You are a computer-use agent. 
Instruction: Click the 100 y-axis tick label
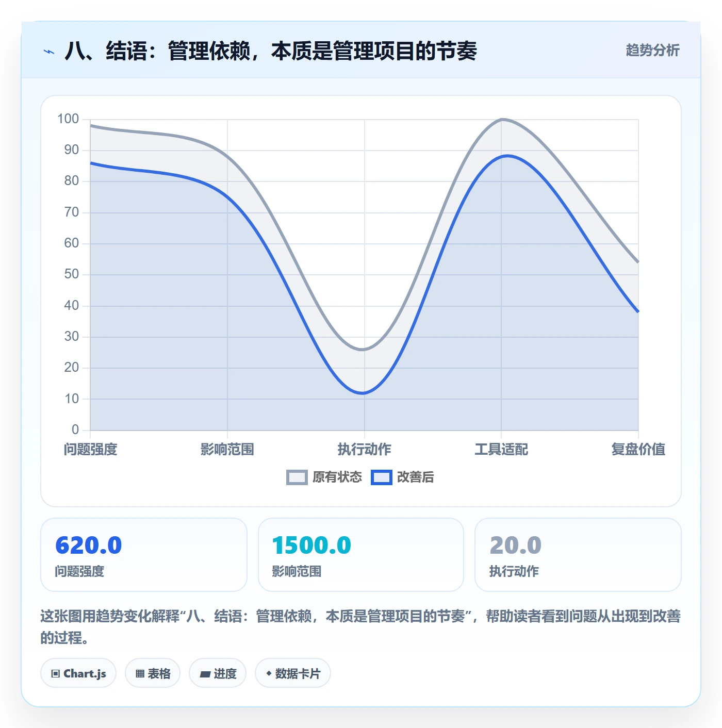pos(68,119)
